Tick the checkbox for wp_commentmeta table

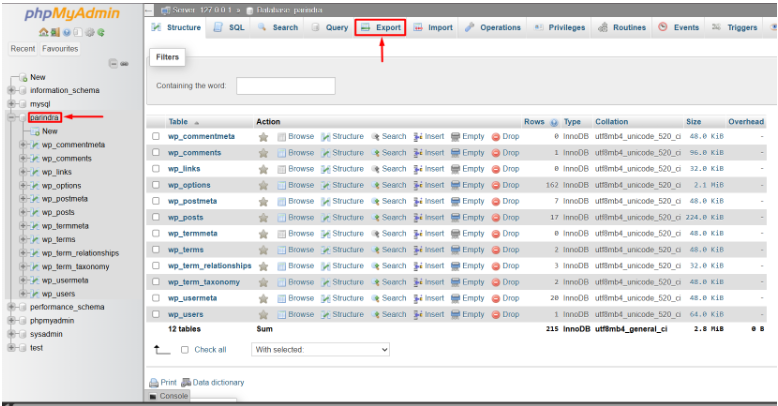[156, 137]
